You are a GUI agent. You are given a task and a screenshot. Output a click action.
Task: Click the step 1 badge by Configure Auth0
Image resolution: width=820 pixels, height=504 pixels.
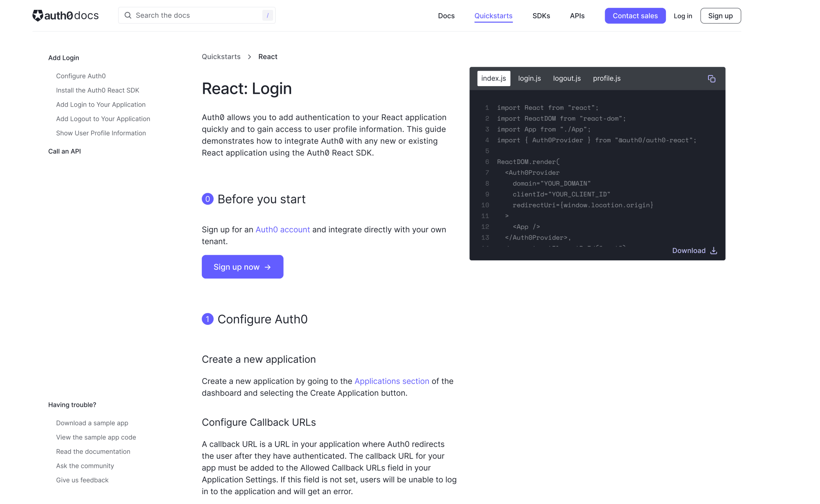coord(207,319)
